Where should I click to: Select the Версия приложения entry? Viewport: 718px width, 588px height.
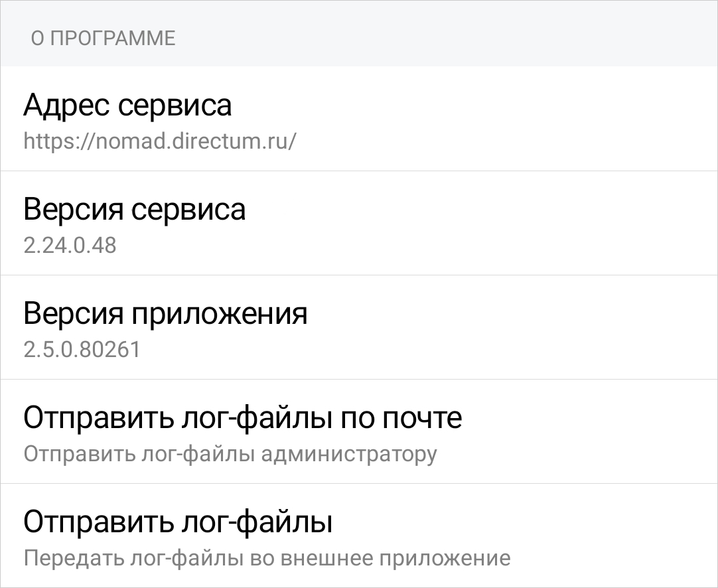point(358,328)
